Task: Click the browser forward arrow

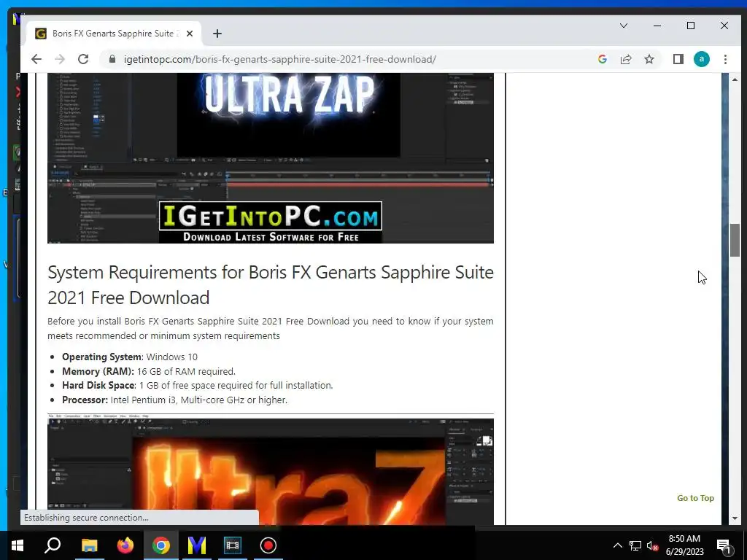Action: click(60, 59)
